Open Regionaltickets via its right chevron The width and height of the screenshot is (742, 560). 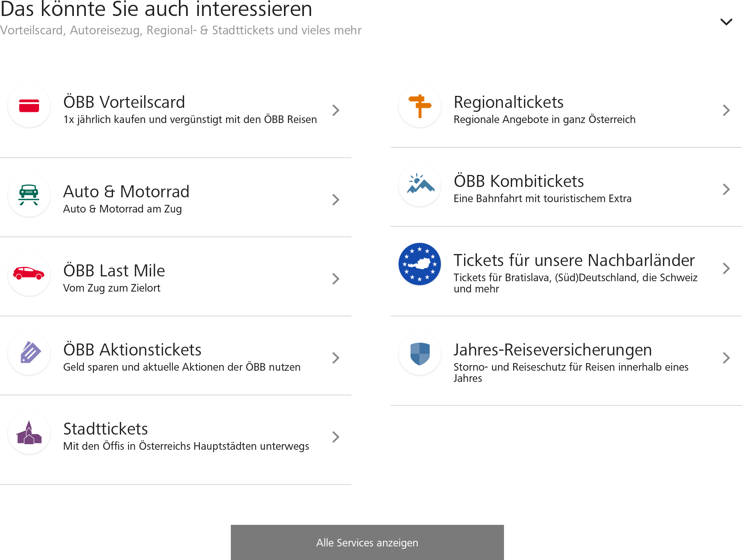(726, 110)
